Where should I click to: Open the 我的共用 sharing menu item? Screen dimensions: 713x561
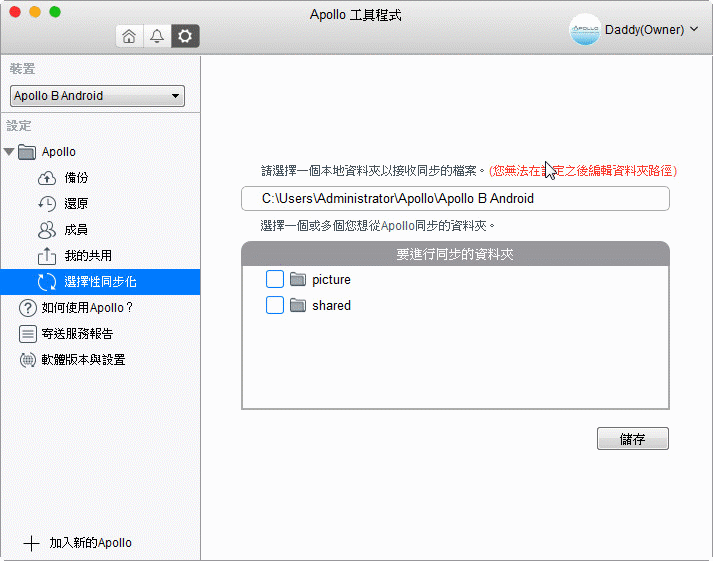pos(100,256)
